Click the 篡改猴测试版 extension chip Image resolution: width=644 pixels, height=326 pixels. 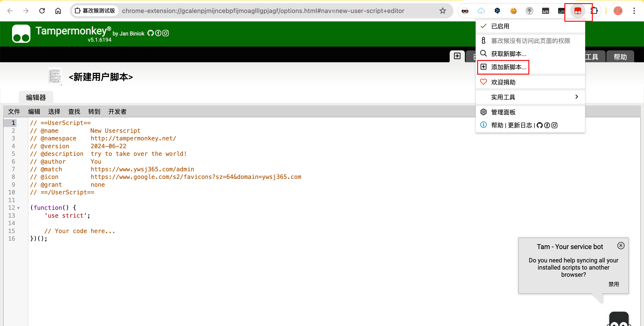(x=95, y=11)
